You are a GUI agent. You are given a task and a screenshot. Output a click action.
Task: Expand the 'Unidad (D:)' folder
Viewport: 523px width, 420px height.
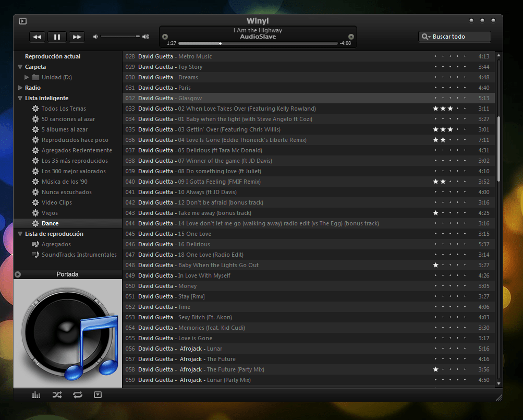(x=27, y=77)
